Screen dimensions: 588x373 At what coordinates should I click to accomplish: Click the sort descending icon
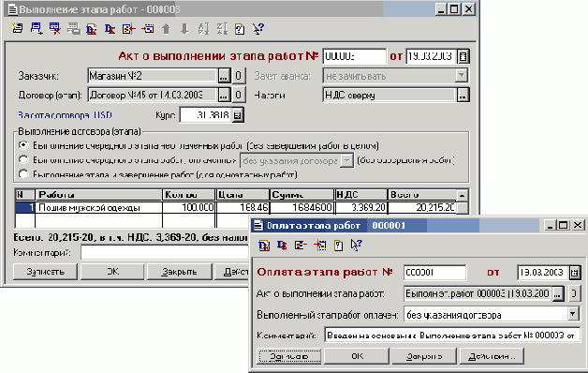click(222, 29)
